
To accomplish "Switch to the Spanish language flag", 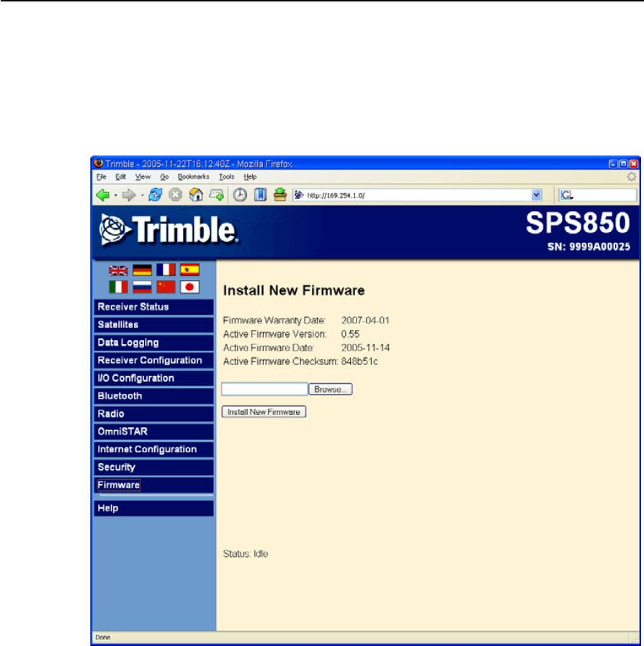I will [189, 270].
